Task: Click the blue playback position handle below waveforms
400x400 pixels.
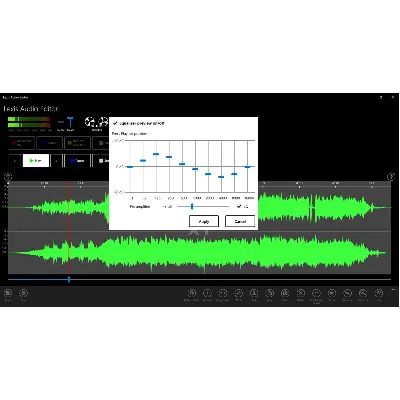Action: pos(69,279)
